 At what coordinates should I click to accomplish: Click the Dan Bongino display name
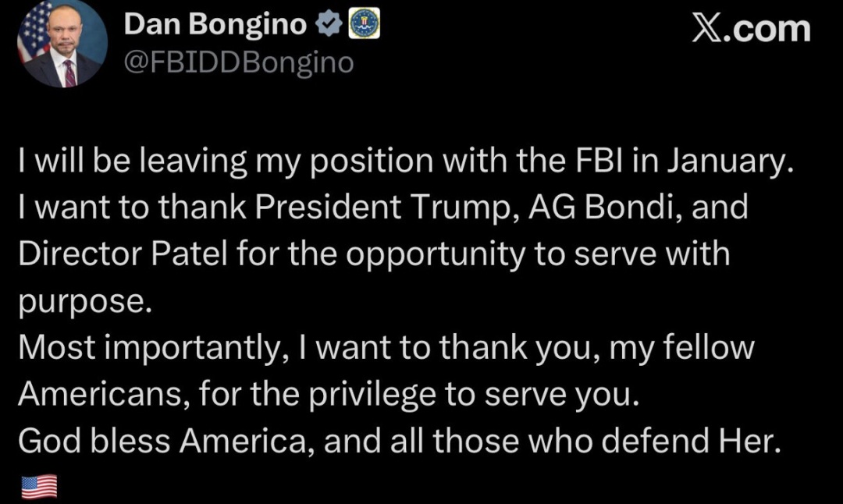tap(214, 26)
